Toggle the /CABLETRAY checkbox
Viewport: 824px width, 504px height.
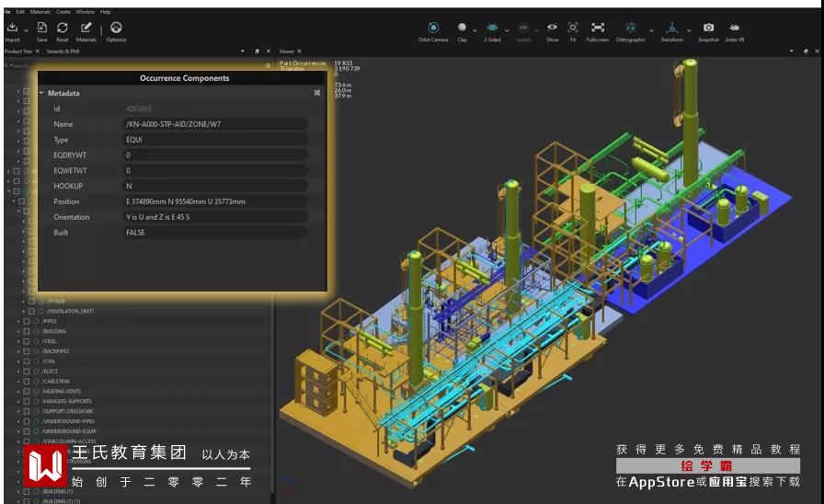pos(27,381)
